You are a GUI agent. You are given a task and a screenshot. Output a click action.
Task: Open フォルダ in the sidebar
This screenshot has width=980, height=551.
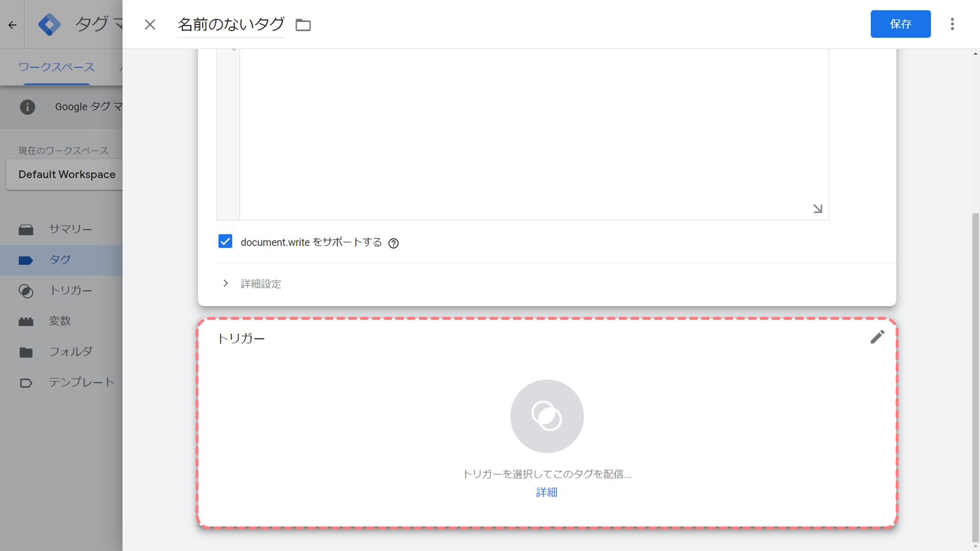(61, 352)
